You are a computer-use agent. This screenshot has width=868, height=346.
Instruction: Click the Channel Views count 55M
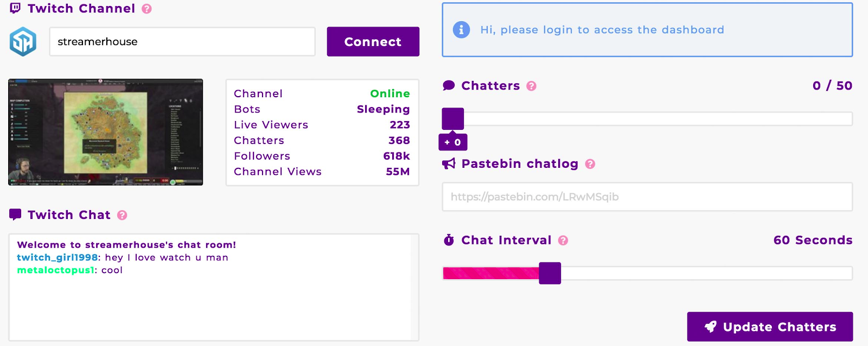coord(398,172)
